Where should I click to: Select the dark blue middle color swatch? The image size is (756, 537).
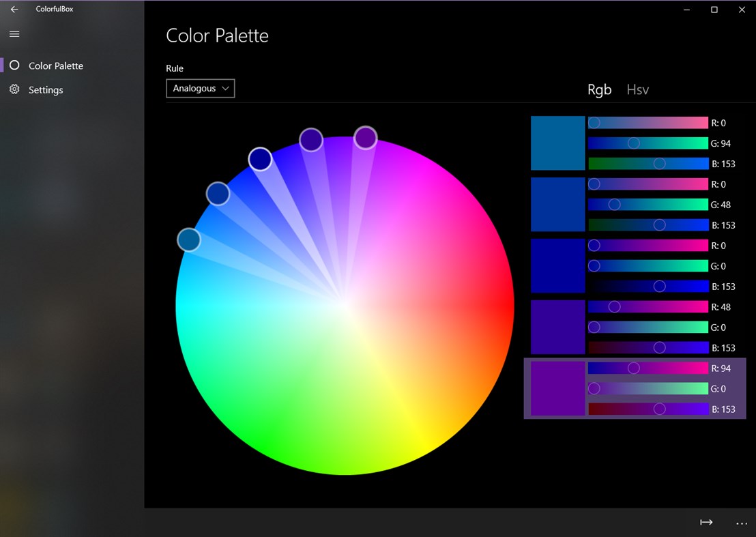tap(558, 266)
